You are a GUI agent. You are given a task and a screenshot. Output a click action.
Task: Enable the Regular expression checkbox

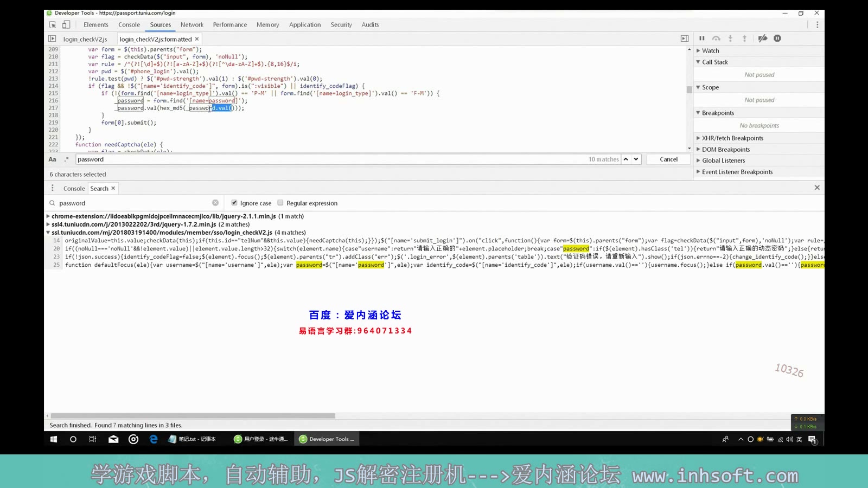280,203
